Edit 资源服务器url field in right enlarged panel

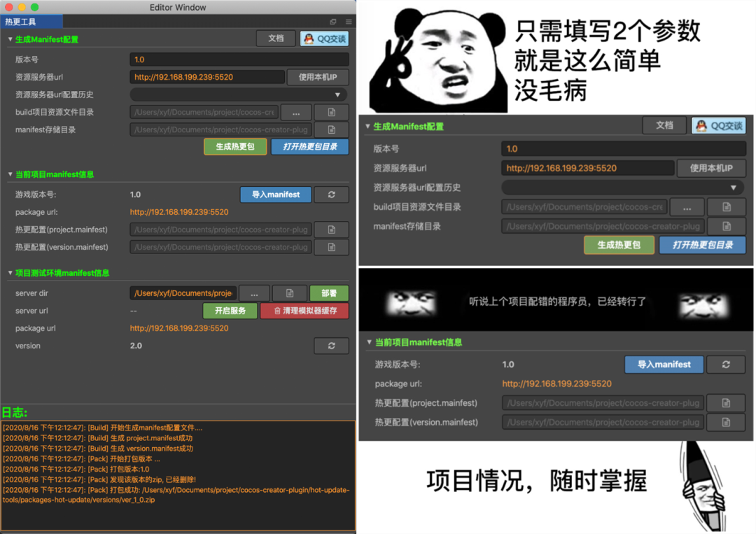(588, 168)
